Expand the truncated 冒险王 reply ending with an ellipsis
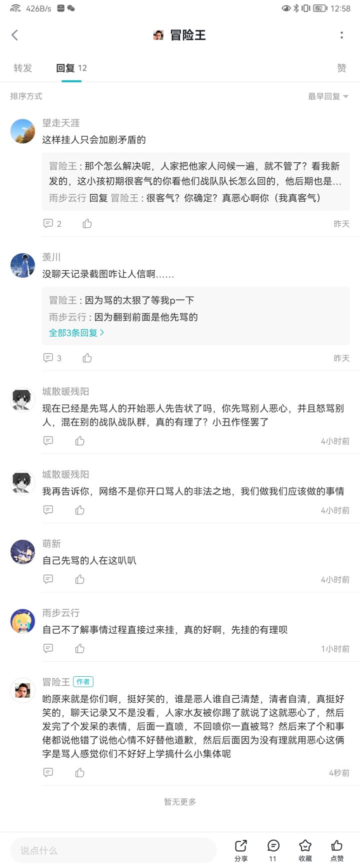 coord(195,173)
